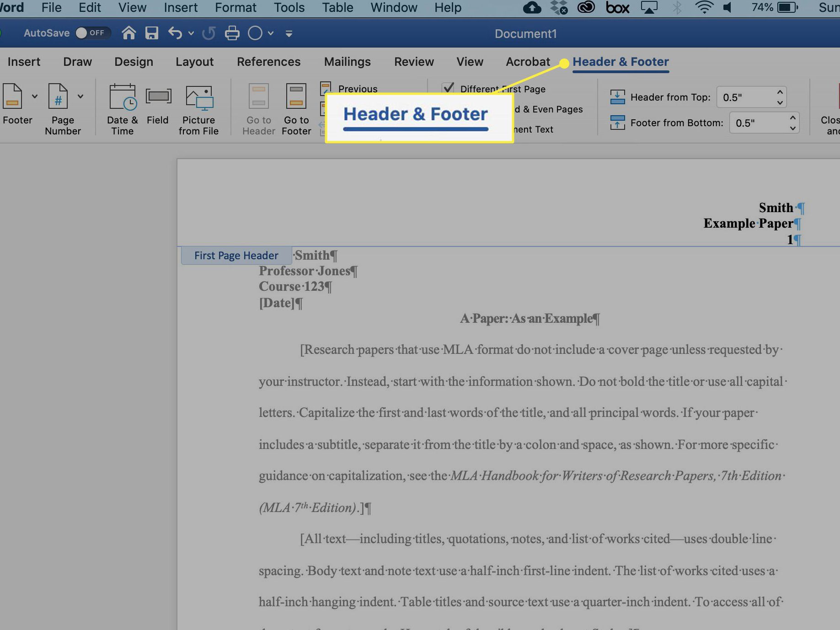Open the Acrobat tab
This screenshot has width=840, height=630.
point(528,62)
